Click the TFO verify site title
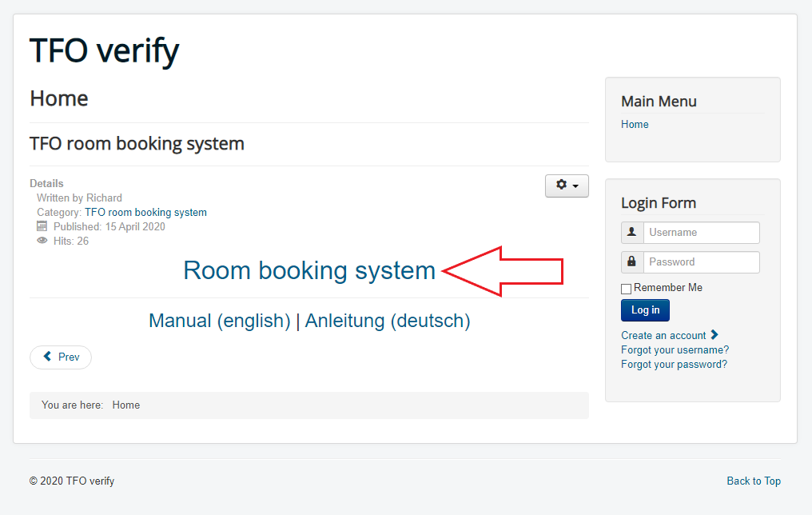This screenshot has width=812, height=515. (104, 50)
